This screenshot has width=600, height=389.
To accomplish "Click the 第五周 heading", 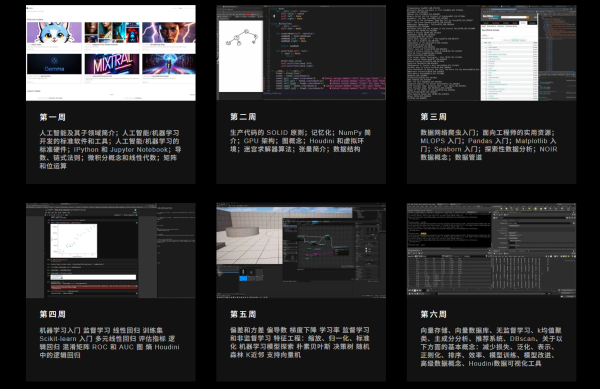I will coord(243,314).
